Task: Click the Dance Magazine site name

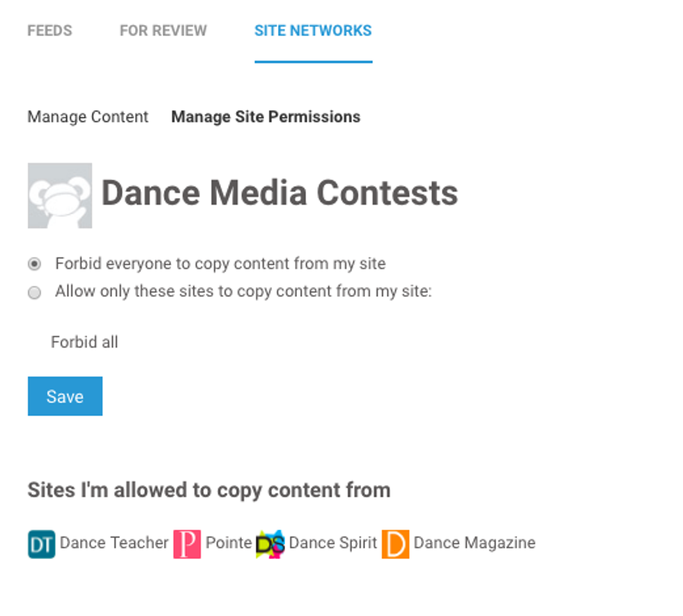Action: click(475, 543)
